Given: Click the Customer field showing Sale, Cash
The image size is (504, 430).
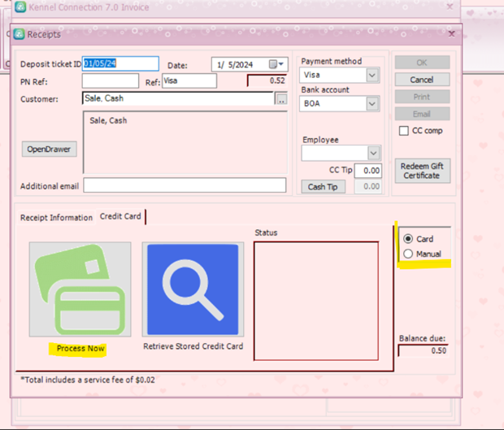Looking at the screenshot, I should pos(178,98).
